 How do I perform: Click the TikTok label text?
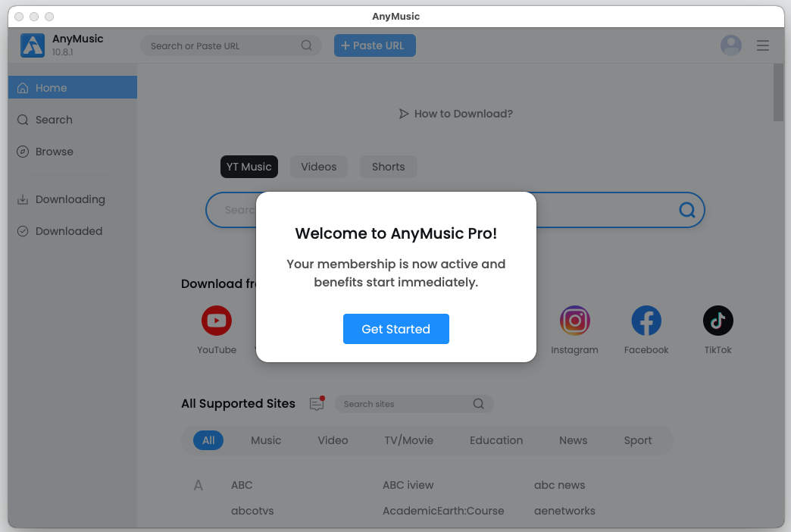pos(718,350)
